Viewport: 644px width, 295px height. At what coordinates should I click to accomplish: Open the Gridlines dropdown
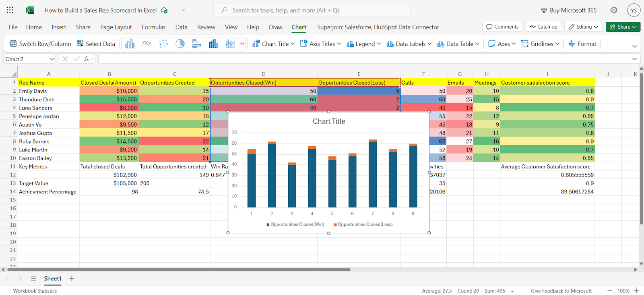(541, 44)
